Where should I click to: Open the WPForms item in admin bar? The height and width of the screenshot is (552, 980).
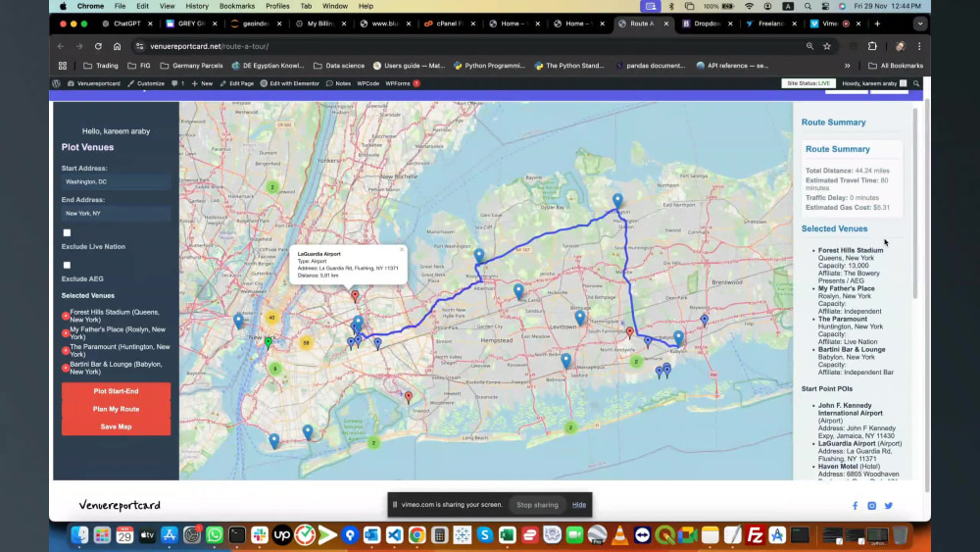403,83
